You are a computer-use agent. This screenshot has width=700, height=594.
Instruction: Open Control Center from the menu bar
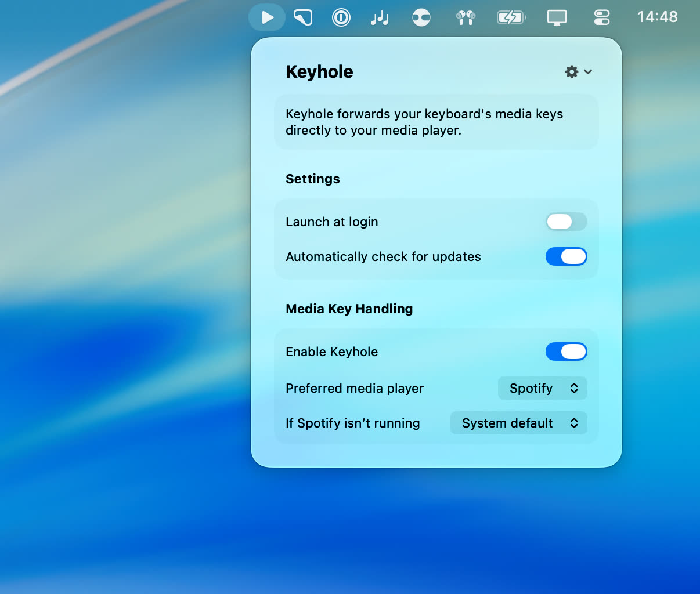602,18
